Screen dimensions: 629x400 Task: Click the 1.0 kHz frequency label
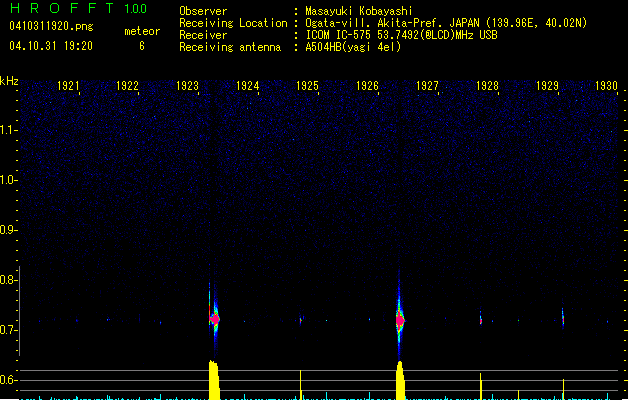coord(9,180)
